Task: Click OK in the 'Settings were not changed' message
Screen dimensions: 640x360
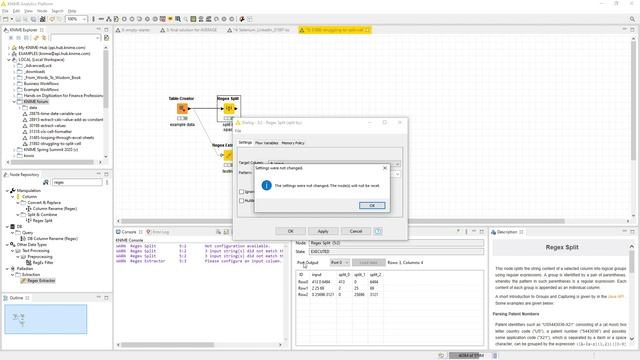Action: (372, 205)
